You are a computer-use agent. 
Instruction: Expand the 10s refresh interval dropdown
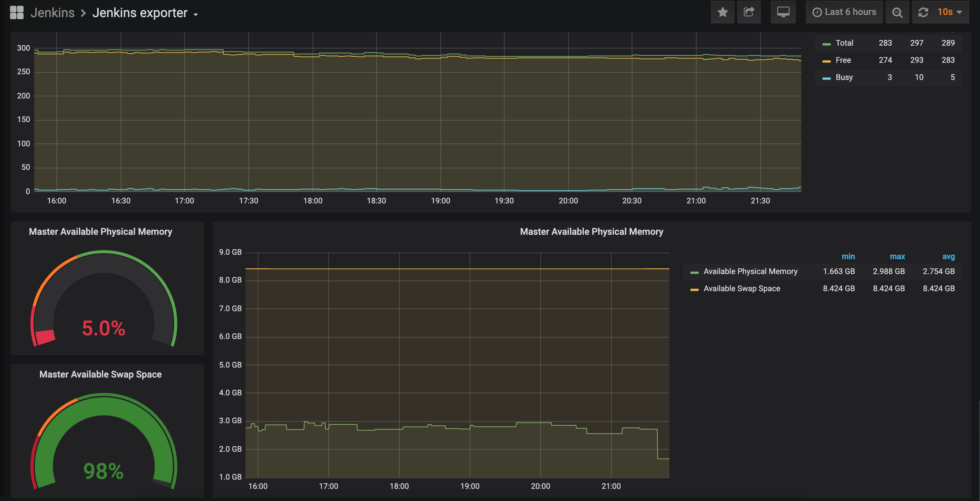pos(950,12)
